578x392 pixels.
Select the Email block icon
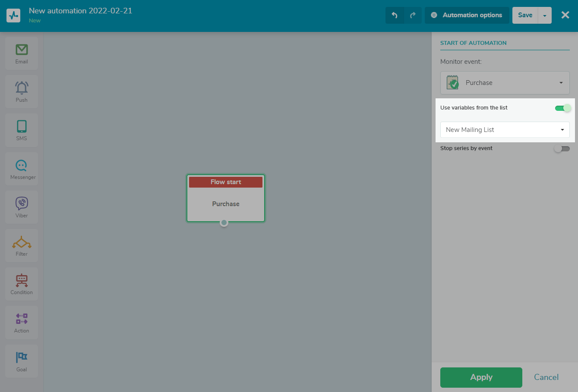click(x=22, y=53)
